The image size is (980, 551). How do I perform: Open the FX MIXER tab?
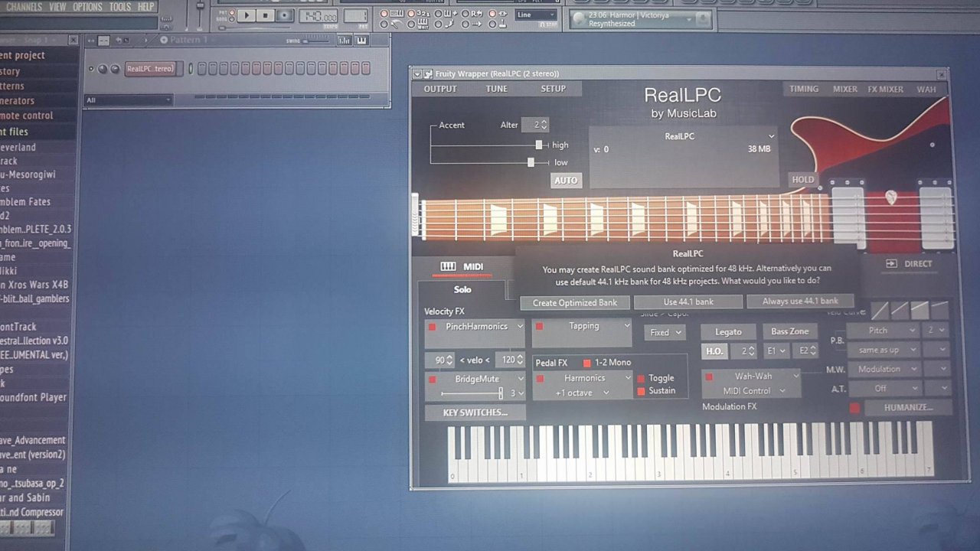[885, 90]
